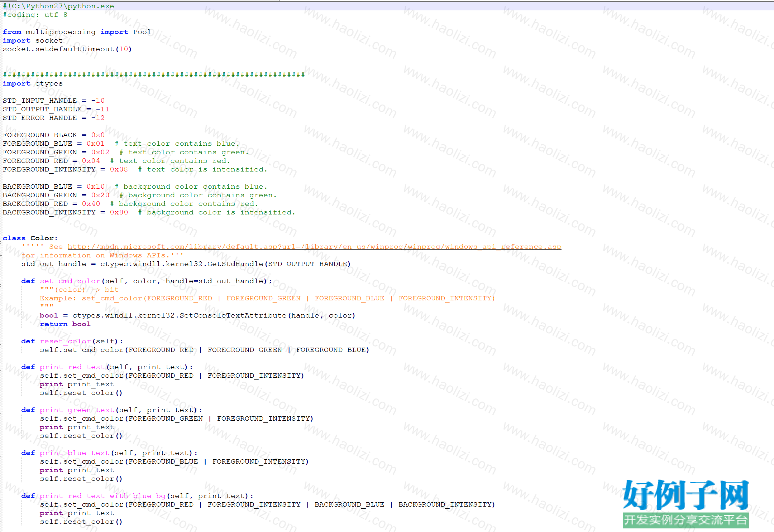Click the 'STD_ERROR_HANDLE = -12' line
Image resolution: width=774 pixels, height=532 pixels.
coord(54,118)
